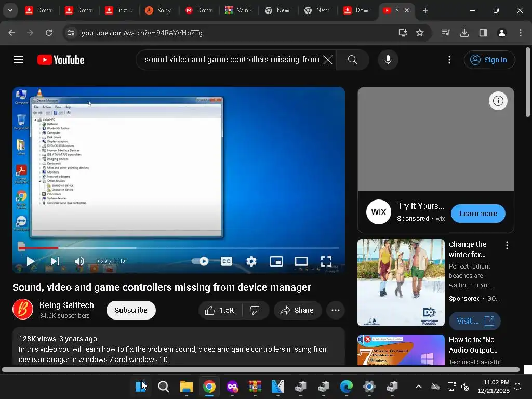Click the address bar URL

pyautogui.click(x=142, y=33)
